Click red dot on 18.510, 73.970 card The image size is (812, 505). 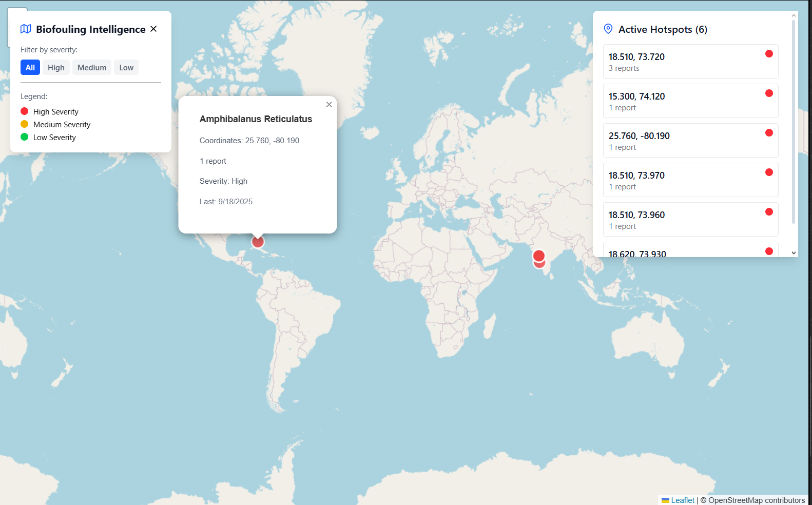point(769,172)
